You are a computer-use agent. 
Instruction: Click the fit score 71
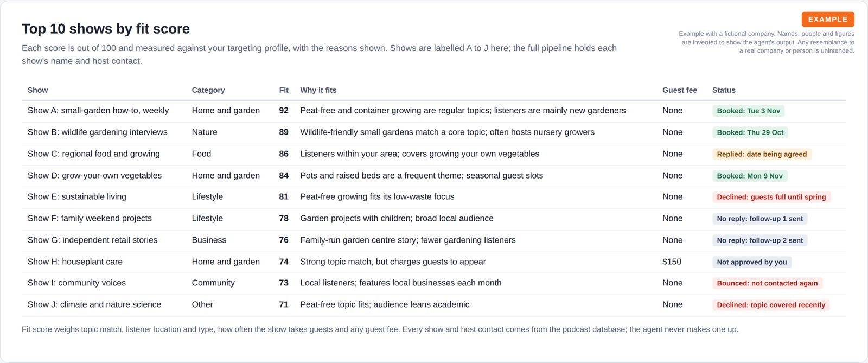pyautogui.click(x=284, y=305)
